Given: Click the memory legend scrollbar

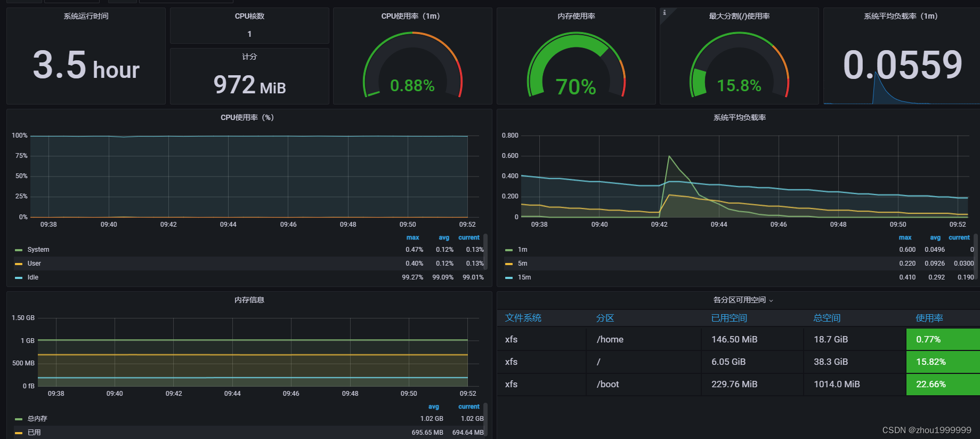Looking at the screenshot, I should [x=485, y=419].
